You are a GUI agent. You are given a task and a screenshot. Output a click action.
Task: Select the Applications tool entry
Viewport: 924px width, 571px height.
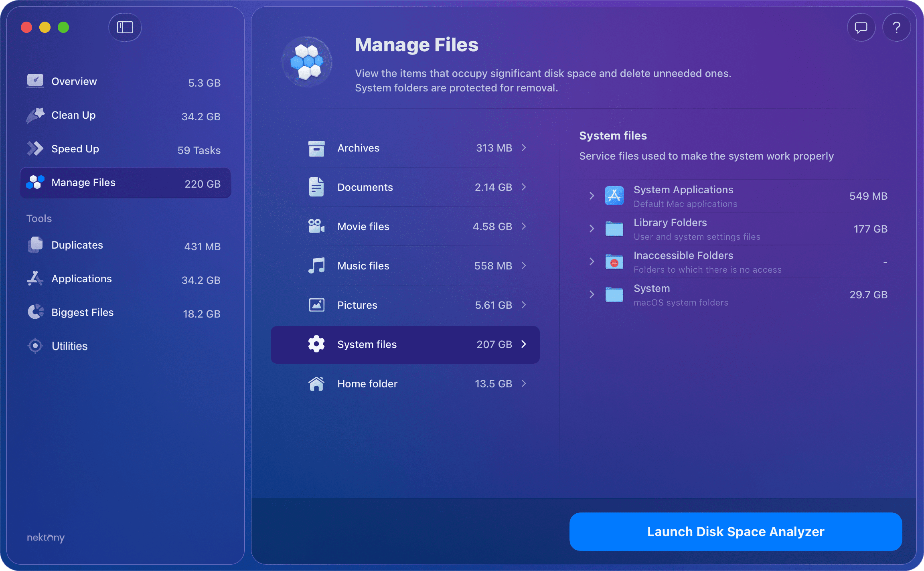point(81,279)
